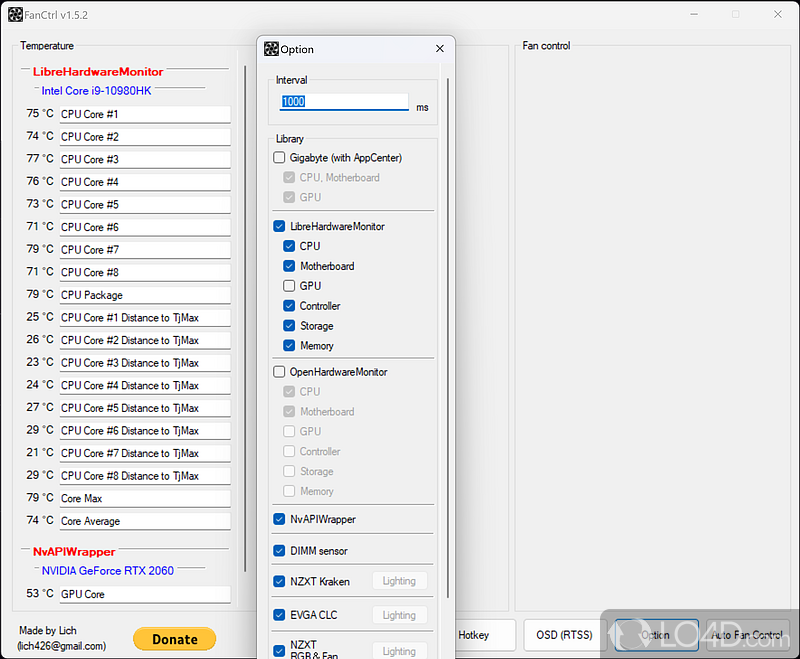This screenshot has height=659, width=800.
Task: Enable the Gigabyte (with AppCenter) checkbox
Action: click(279, 158)
